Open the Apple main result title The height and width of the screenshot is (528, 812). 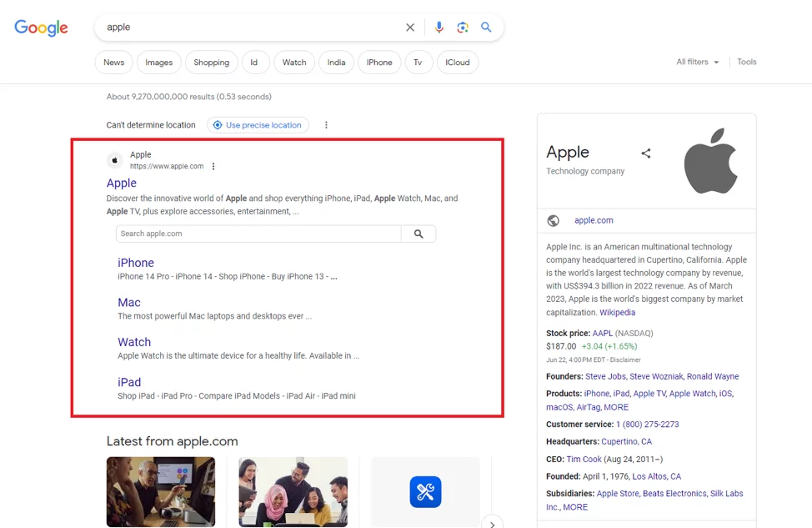point(122,183)
